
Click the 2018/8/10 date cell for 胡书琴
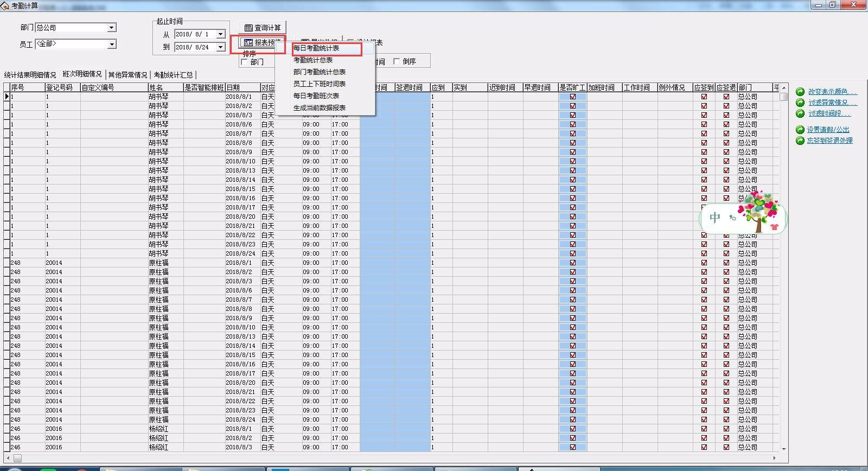click(242, 161)
